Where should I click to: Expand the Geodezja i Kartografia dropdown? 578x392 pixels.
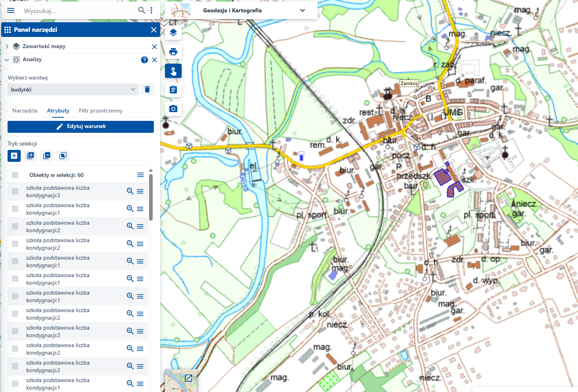(x=302, y=10)
